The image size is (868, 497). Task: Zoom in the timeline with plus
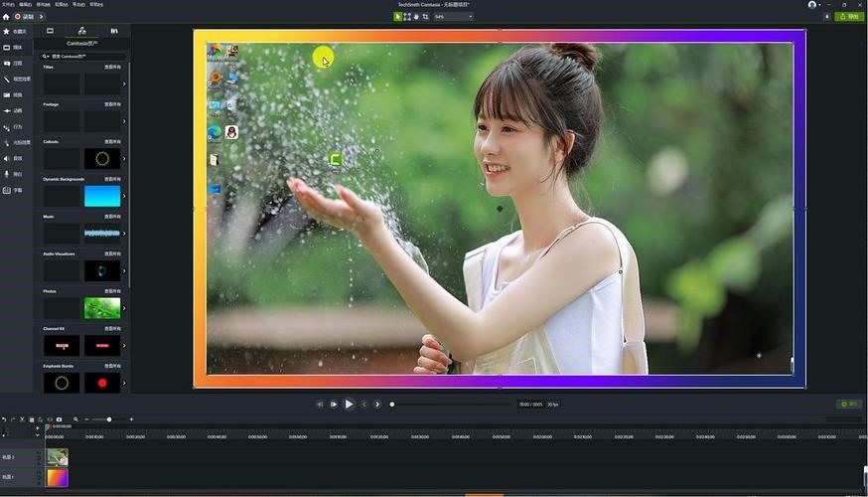point(131,419)
